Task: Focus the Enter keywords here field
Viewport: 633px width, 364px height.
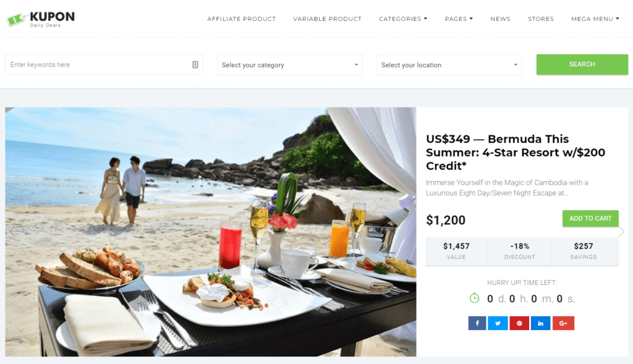Action: [104, 64]
